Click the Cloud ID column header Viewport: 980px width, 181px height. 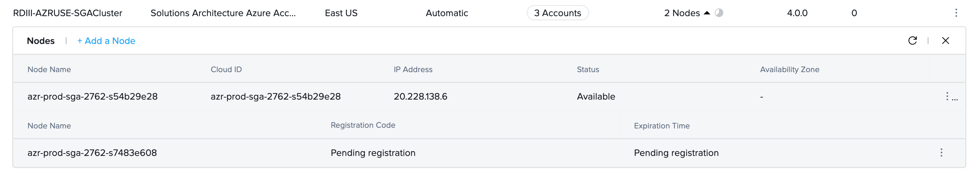point(226,69)
